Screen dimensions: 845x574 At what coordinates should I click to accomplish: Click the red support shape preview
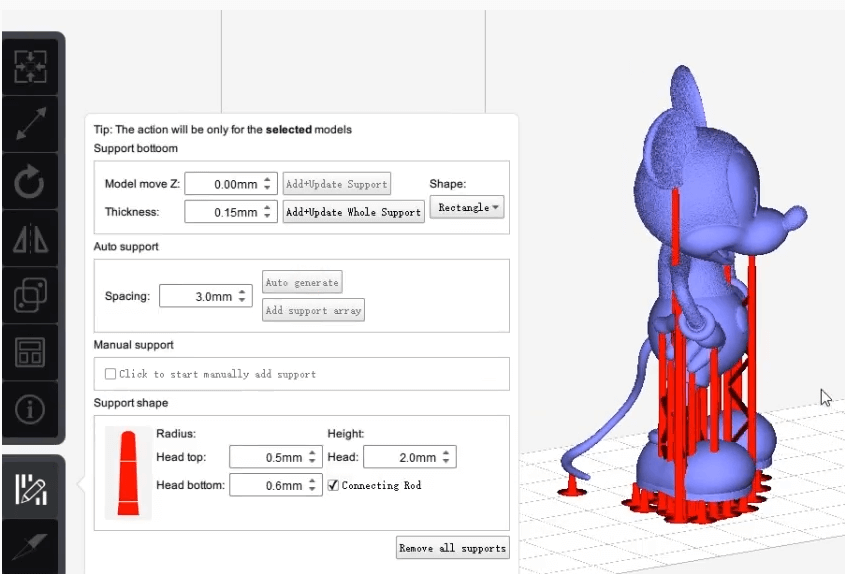128,472
